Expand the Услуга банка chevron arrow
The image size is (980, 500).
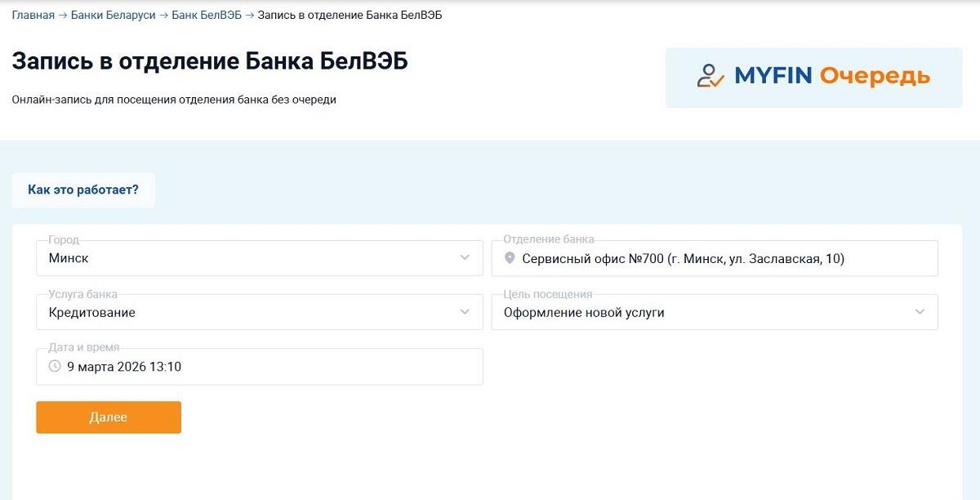coord(465,312)
